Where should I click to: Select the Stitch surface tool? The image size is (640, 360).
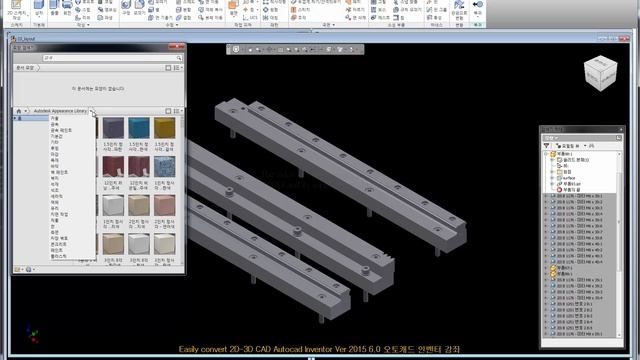[x=300, y=10]
